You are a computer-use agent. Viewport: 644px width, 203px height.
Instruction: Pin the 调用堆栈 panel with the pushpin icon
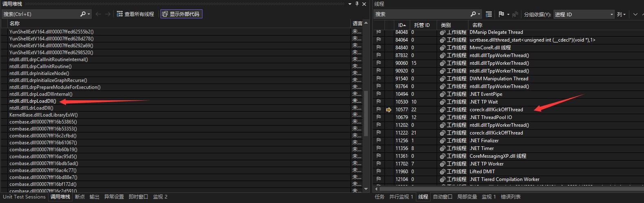tap(357, 4)
